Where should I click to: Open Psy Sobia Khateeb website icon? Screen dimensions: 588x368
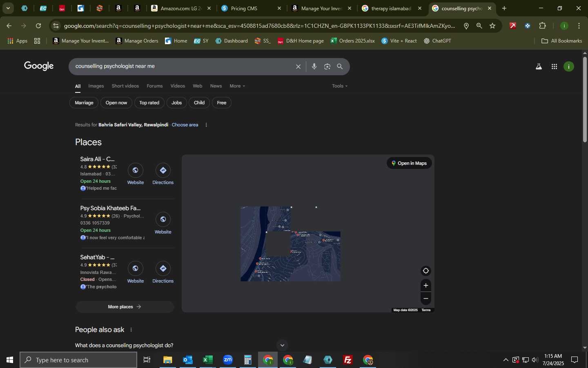click(163, 220)
